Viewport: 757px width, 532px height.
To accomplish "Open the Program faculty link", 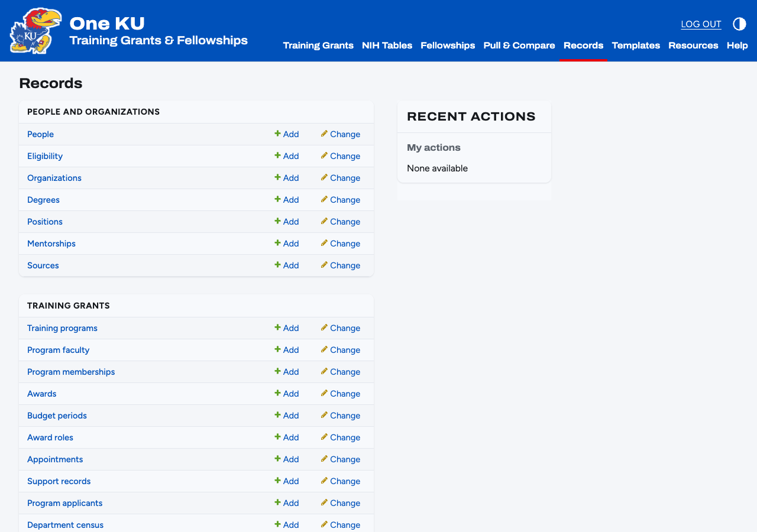I will [59, 350].
